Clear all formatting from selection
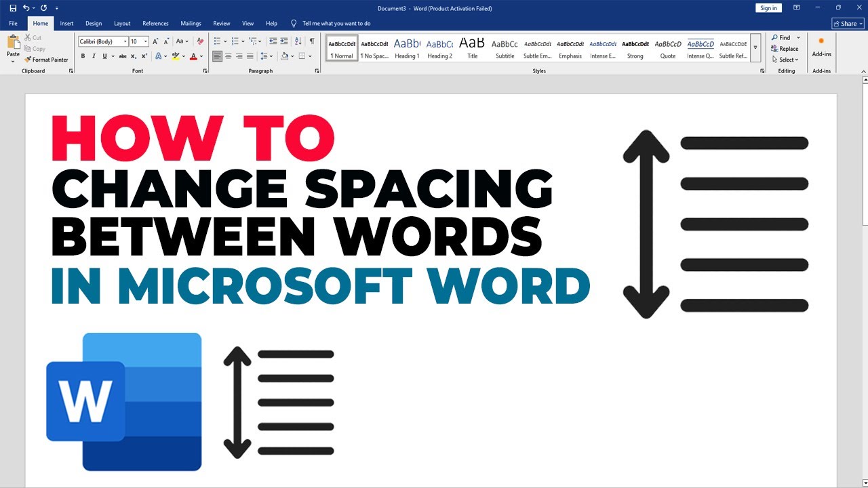 (200, 41)
